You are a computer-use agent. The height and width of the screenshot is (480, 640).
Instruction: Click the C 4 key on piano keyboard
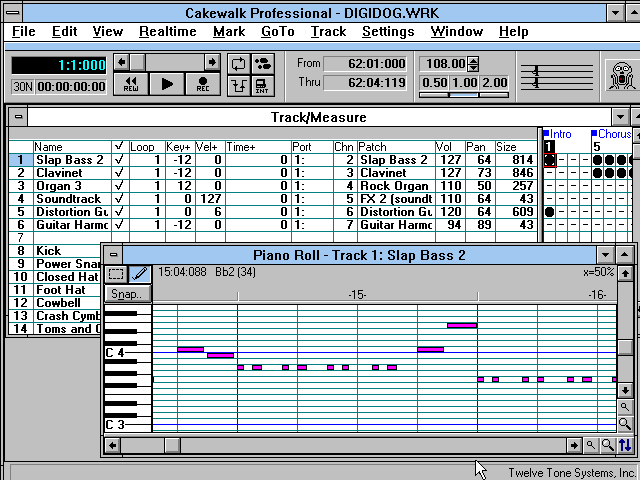pyautogui.click(x=128, y=353)
